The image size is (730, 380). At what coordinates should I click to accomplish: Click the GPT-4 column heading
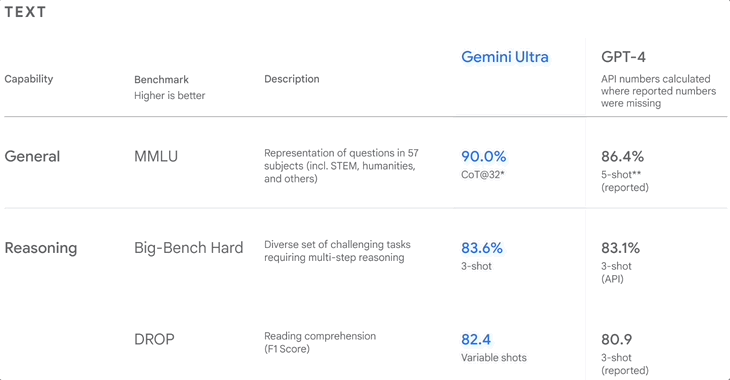(x=623, y=57)
